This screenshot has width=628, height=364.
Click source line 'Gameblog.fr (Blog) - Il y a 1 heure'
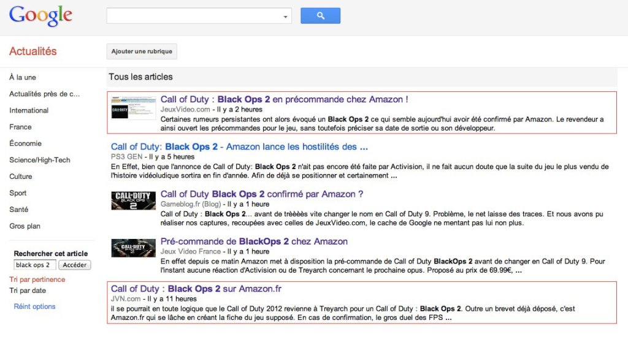click(215, 204)
